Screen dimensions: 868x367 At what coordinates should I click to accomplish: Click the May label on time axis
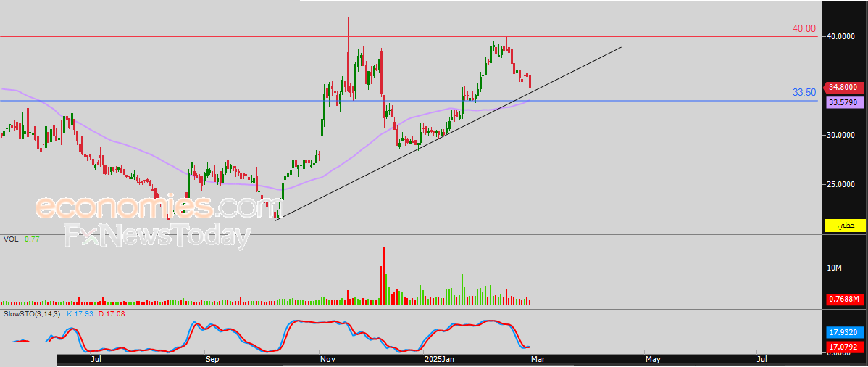[654, 360]
